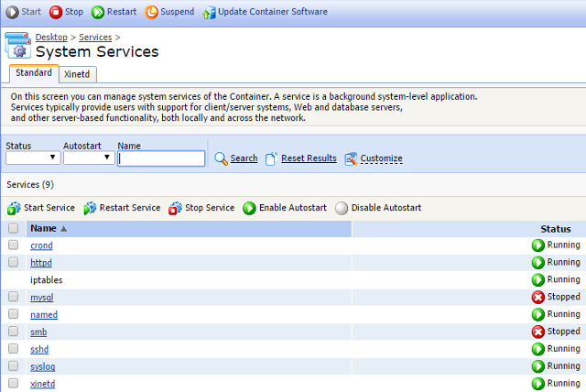The height and width of the screenshot is (392, 586).
Task: Open the mysql service link
Action: (x=42, y=298)
